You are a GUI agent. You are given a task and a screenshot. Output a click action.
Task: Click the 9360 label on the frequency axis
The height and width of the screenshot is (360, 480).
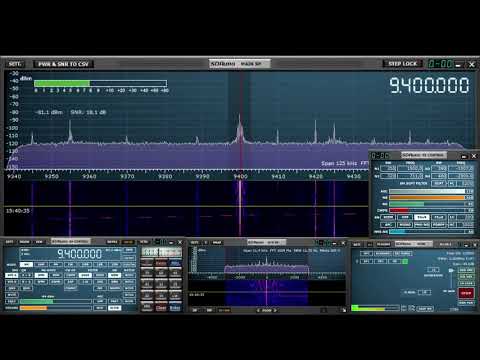click(89, 176)
